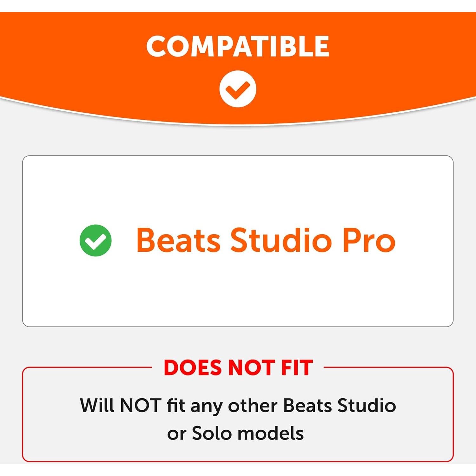Click the white checkmark circle under COMPATIBLE

click(238, 89)
